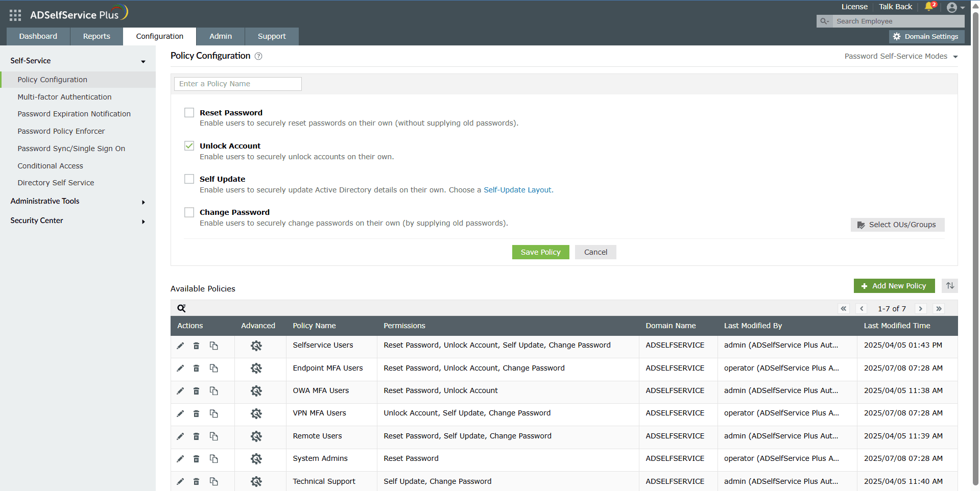Open the apps grid launcher icon

pos(15,15)
